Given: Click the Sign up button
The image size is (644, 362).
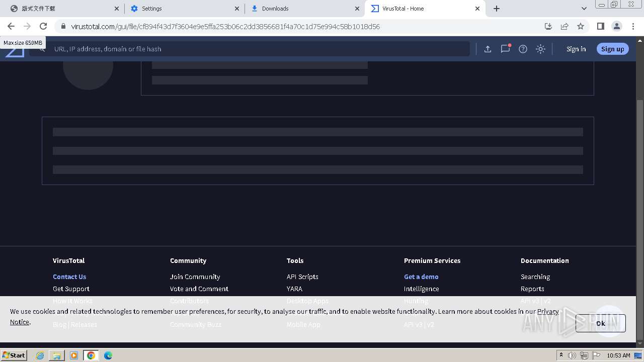Looking at the screenshot, I should pos(612,49).
